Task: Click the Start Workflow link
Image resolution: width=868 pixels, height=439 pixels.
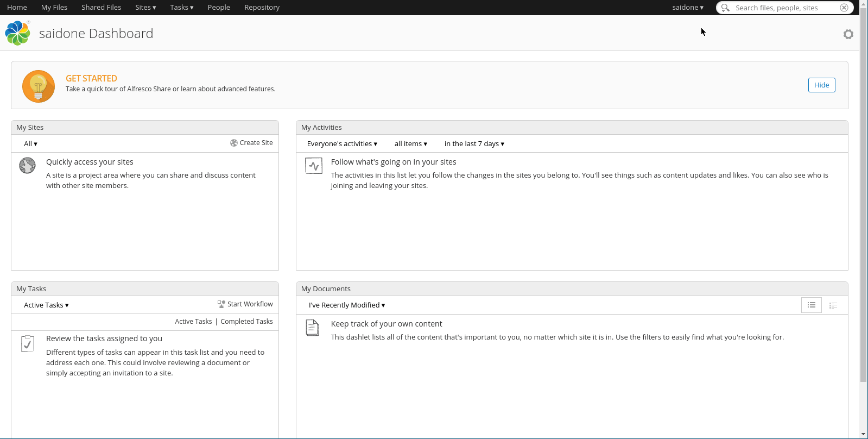Action: click(250, 304)
